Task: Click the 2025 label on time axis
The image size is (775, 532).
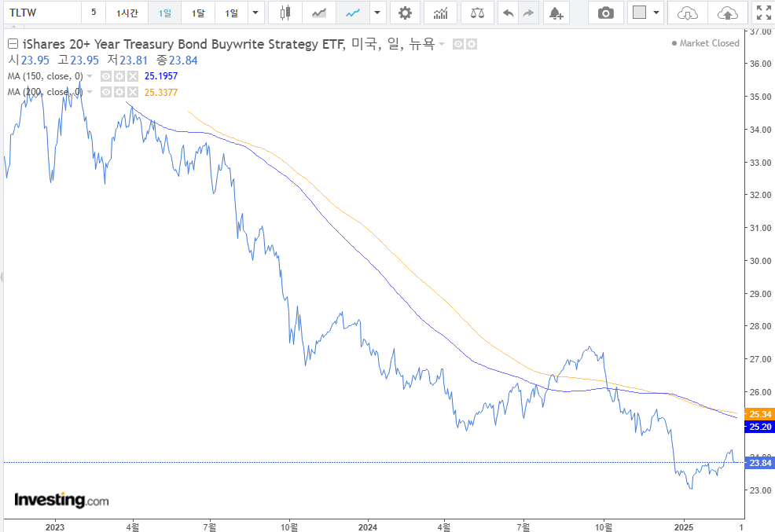Action: click(684, 527)
